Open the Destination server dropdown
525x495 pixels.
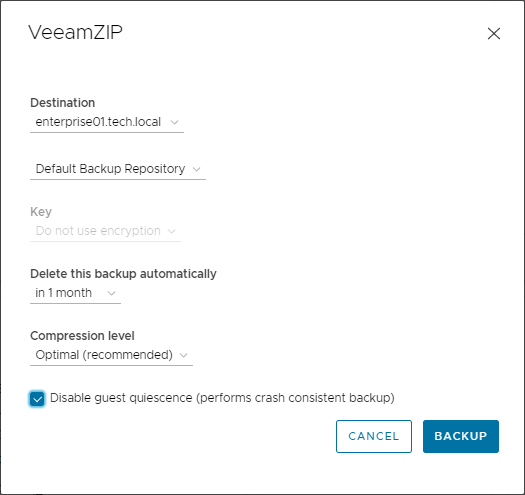click(x=107, y=123)
